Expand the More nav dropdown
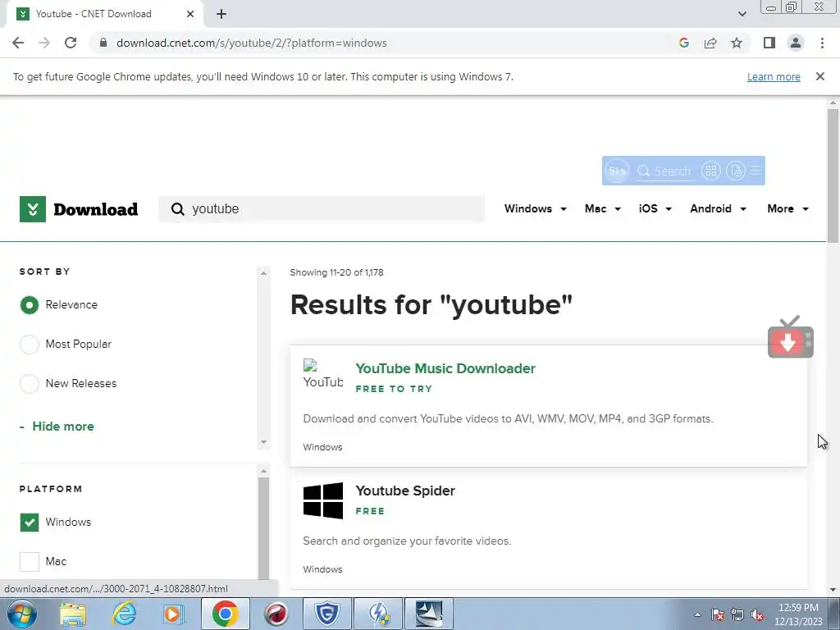Viewport: 840px width, 630px height. pyautogui.click(x=787, y=209)
